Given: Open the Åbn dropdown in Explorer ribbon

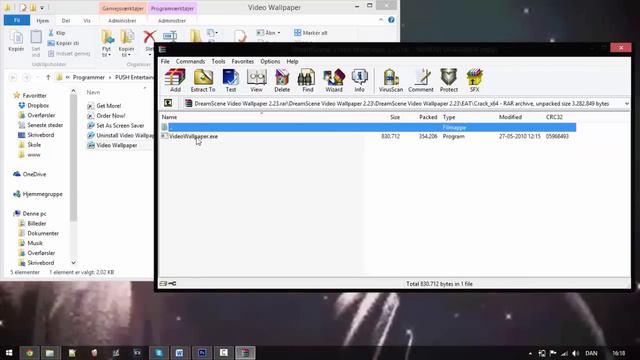Looking at the screenshot, I should (269, 33).
